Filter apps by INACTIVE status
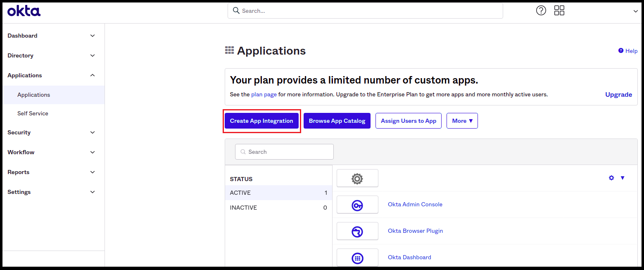 pyautogui.click(x=243, y=207)
